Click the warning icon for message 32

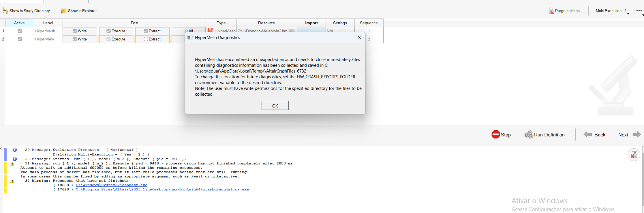[x=12, y=181]
